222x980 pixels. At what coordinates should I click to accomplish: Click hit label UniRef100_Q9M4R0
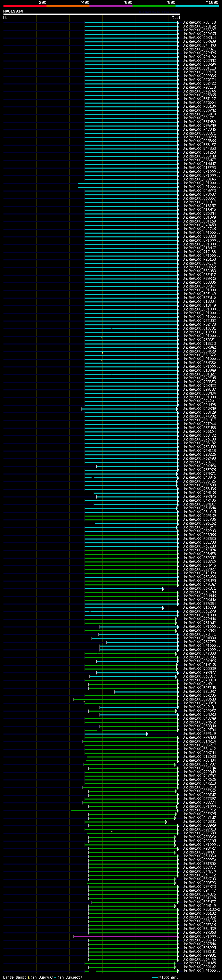(x=199, y=57)
